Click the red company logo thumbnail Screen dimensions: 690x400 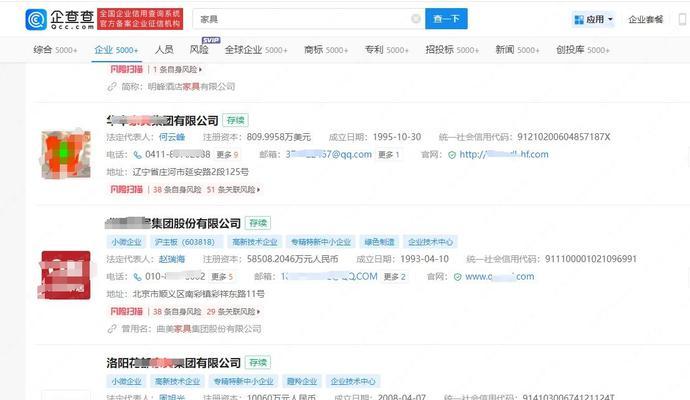pyautogui.click(x=66, y=275)
